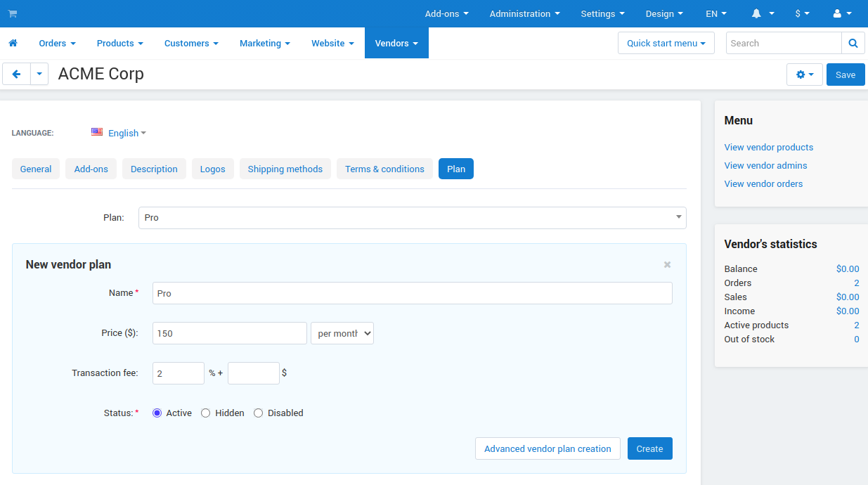Open the Customers menu

(191, 43)
